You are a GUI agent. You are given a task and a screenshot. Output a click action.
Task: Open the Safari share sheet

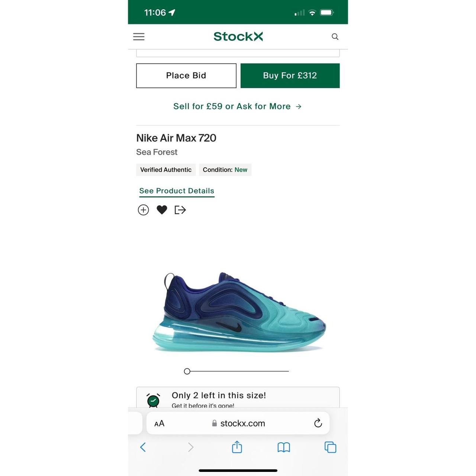(x=237, y=447)
